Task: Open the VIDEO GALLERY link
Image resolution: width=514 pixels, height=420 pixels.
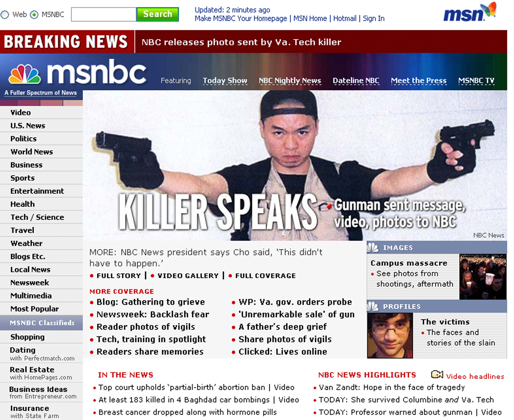Action: coord(188,276)
